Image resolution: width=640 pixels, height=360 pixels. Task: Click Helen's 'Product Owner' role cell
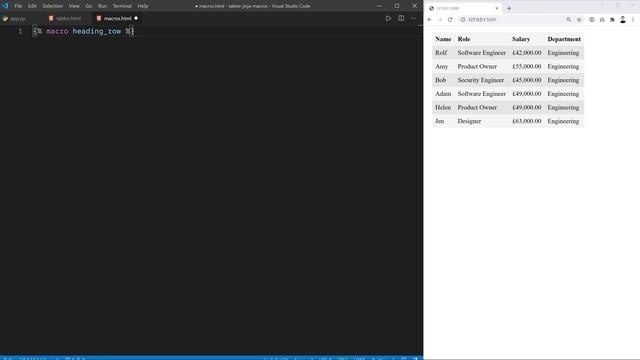tap(477, 108)
